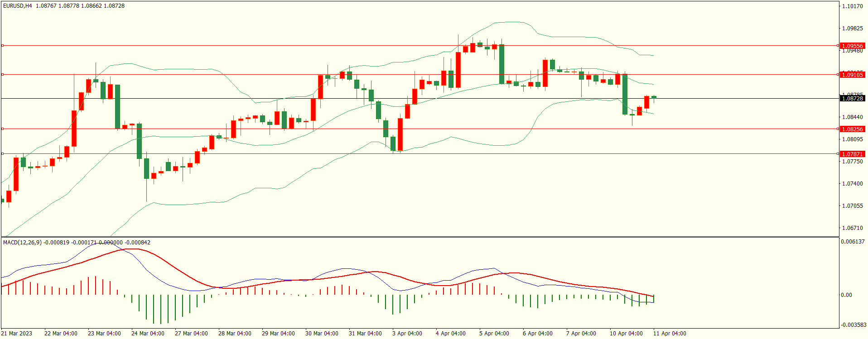
Task: Click the 22 Mar 04:00 time label
Action: (61, 334)
